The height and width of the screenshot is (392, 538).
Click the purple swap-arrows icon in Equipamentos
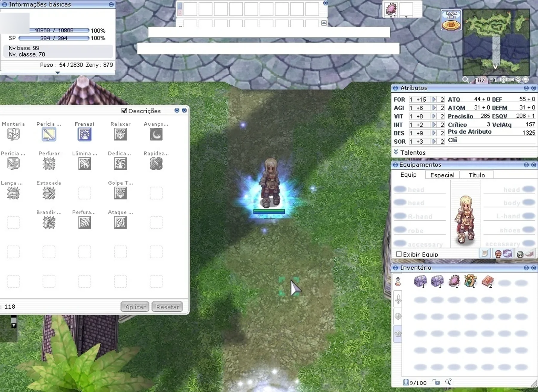[507, 254]
